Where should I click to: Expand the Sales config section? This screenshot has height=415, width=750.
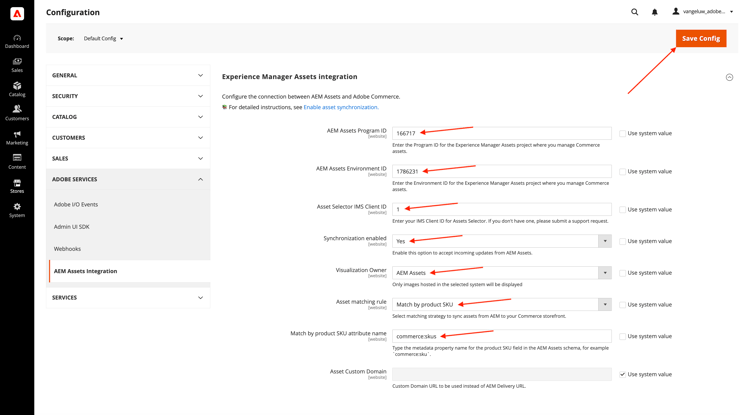pos(128,159)
